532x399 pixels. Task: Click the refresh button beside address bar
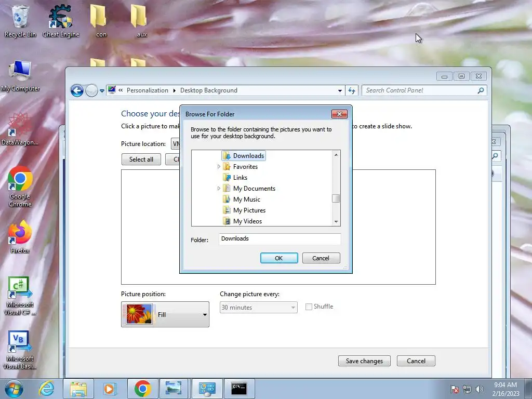pyautogui.click(x=352, y=90)
